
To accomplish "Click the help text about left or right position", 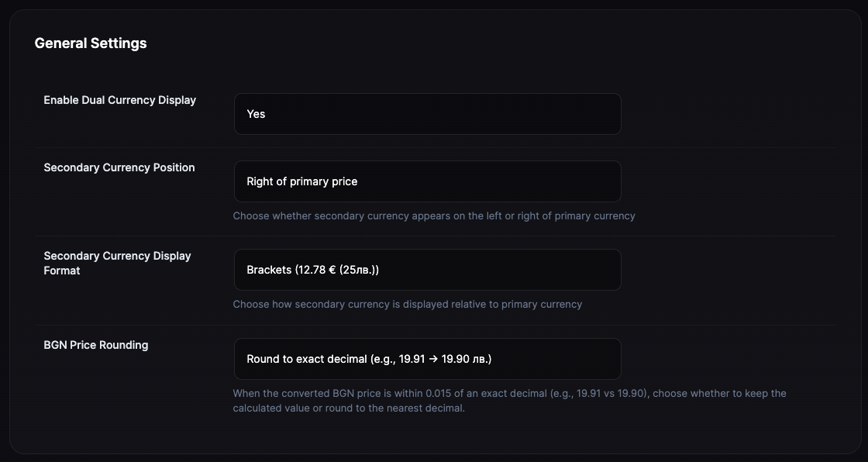I will pyautogui.click(x=433, y=216).
